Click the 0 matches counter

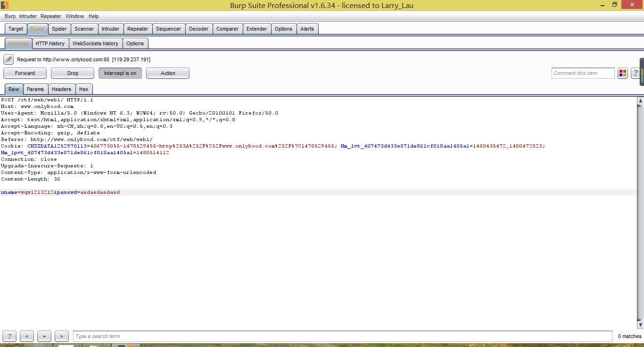tap(629, 336)
